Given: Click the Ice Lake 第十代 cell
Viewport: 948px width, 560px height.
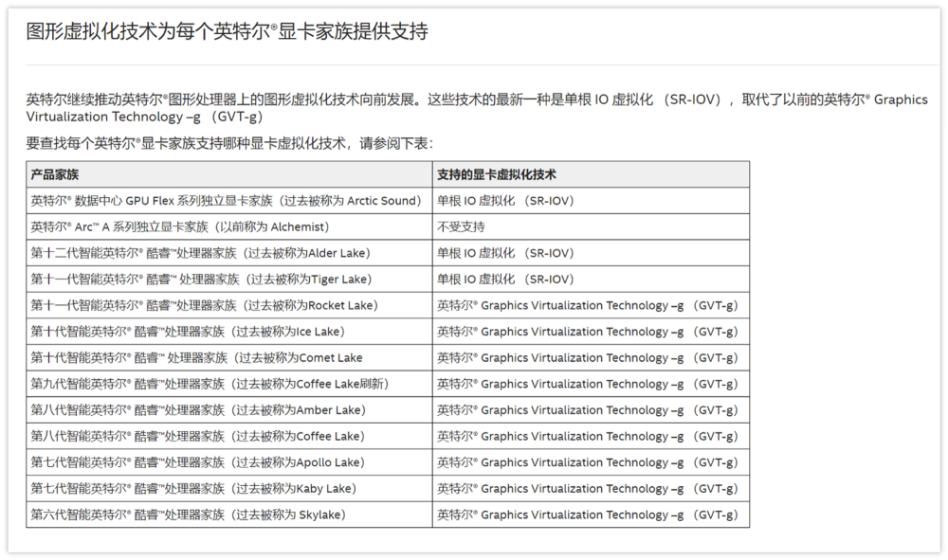Looking at the screenshot, I should pyautogui.click(x=229, y=331).
